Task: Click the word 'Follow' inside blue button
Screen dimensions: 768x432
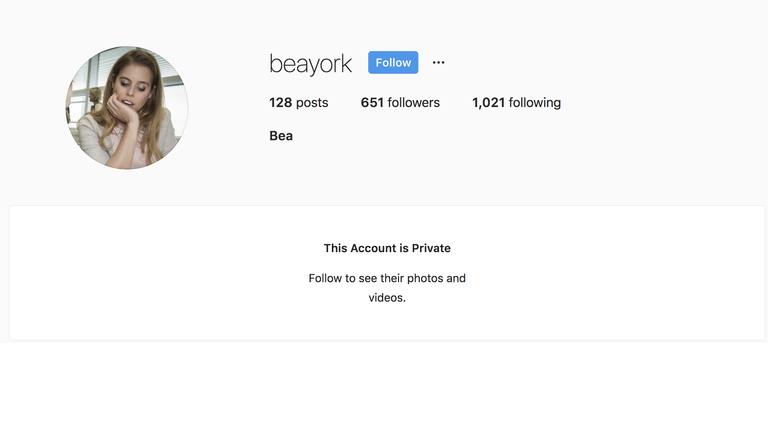Action: click(x=393, y=63)
